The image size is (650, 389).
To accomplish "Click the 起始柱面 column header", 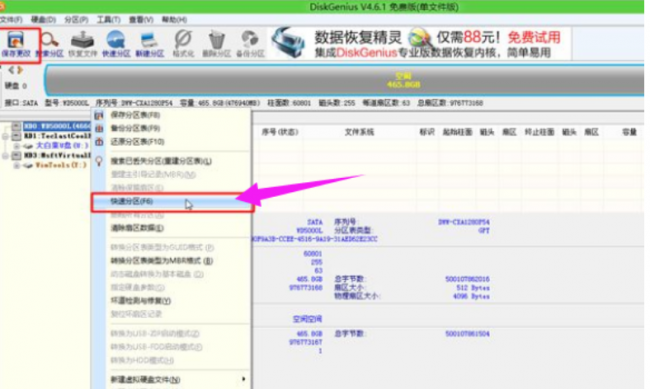I will (x=457, y=132).
